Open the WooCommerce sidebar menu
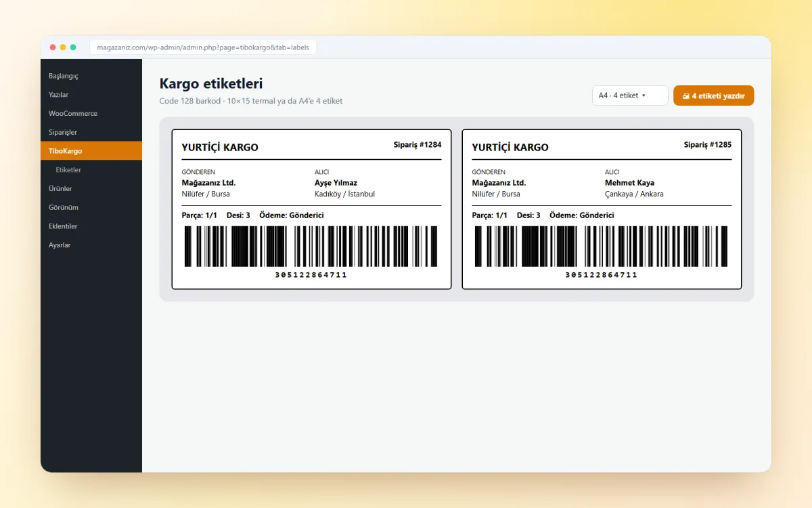Screen dimensions: 812x508 (91, 113)
